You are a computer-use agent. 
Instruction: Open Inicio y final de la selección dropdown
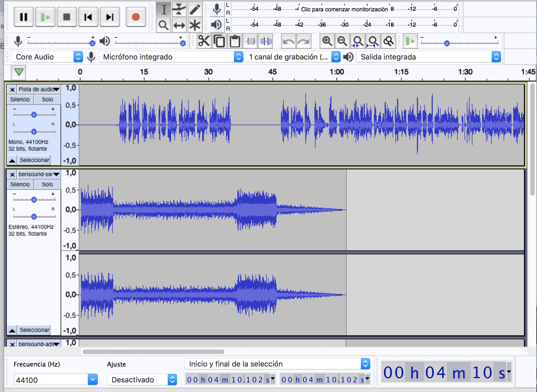(277, 364)
